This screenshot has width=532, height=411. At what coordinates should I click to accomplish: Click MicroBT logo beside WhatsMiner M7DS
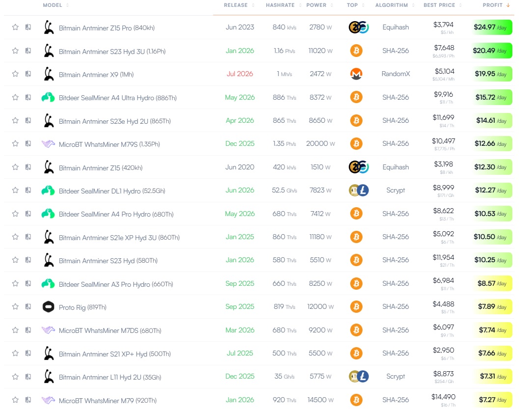click(48, 330)
